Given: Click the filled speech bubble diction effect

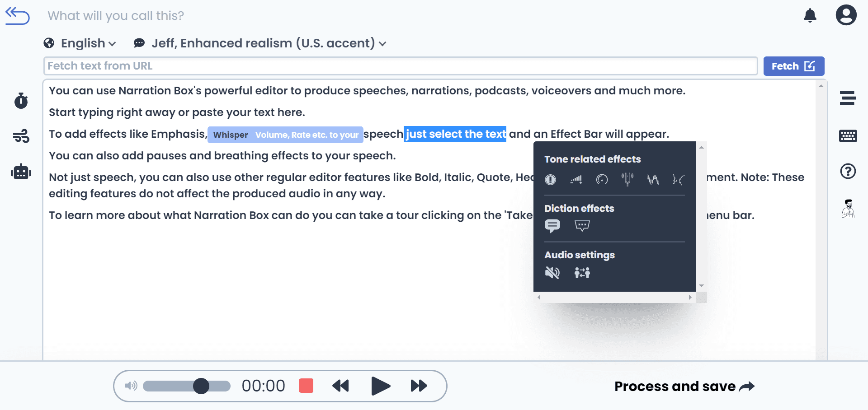Looking at the screenshot, I should (x=552, y=225).
